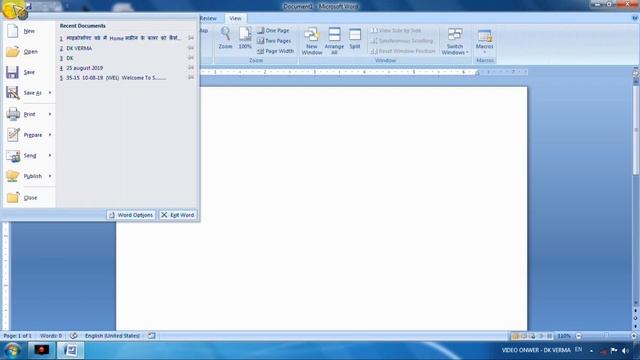The image size is (640, 360).
Task: Open Word Help question mark icon
Action: click(x=635, y=18)
